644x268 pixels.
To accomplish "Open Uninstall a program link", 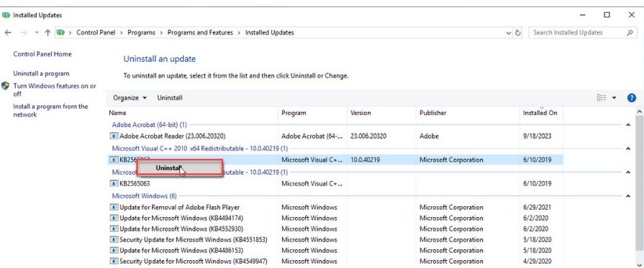I will click(41, 73).
